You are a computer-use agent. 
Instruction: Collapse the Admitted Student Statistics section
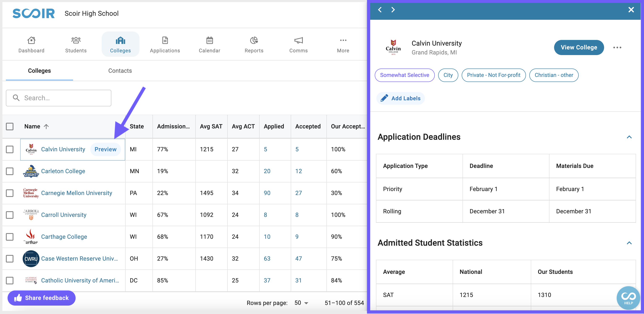tap(629, 243)
